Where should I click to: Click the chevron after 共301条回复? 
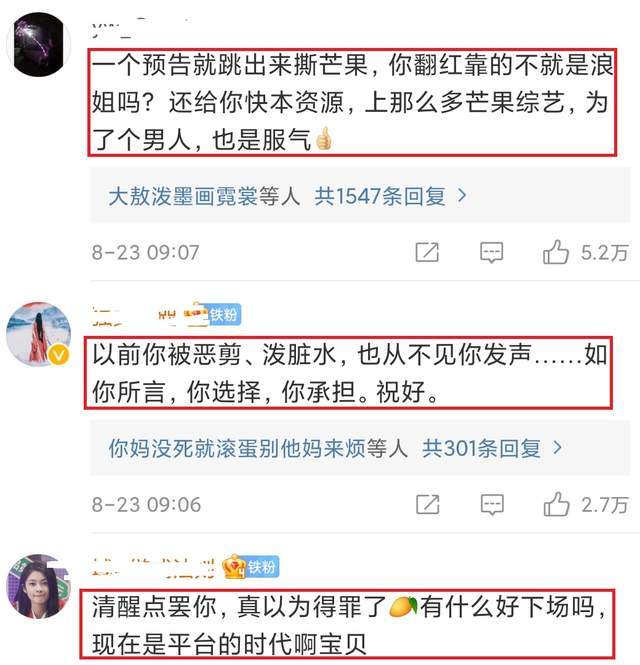(x=558, y=448)
